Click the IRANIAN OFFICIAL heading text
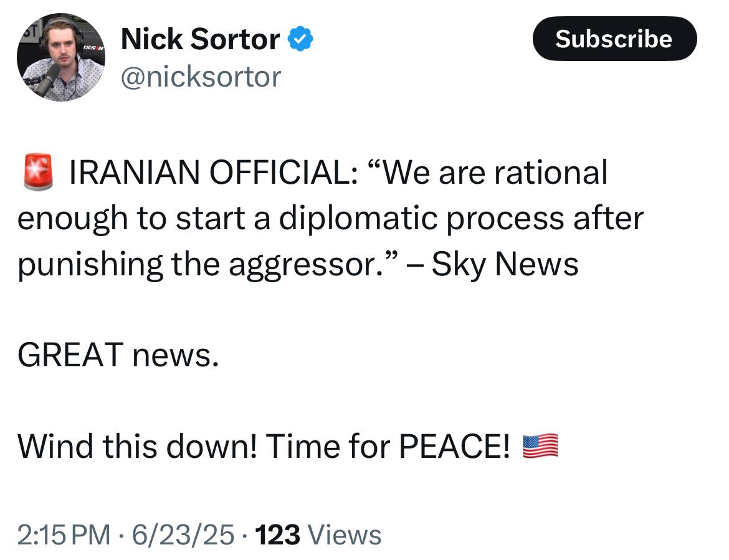Viewport: 729px width, 560px height. coord(213,173)
